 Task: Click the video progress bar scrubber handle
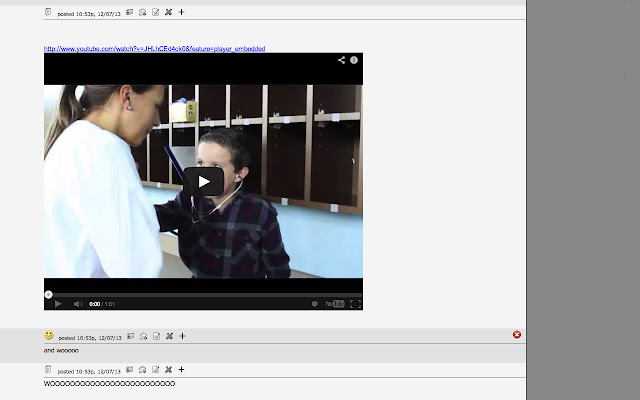click(x=49, y=295)
